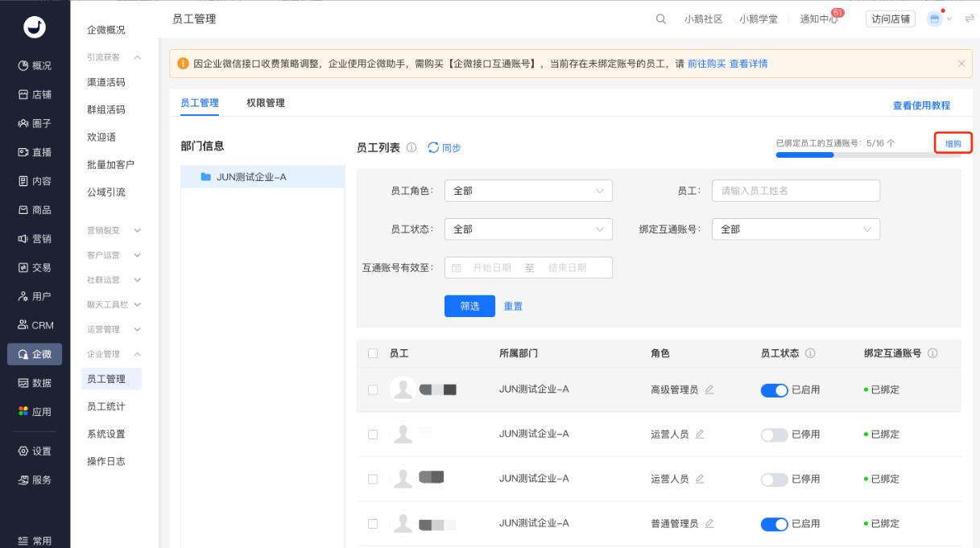This screenshot has width=980, height=548.
Task: Open 系统设置 in the submenu
Action: 106,434
